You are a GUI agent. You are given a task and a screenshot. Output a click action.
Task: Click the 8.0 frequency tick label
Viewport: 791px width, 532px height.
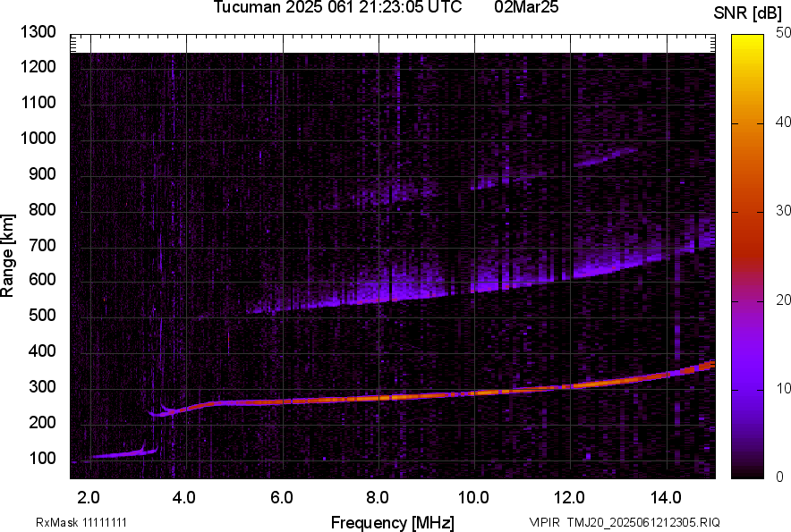click(x=377, y=497)
